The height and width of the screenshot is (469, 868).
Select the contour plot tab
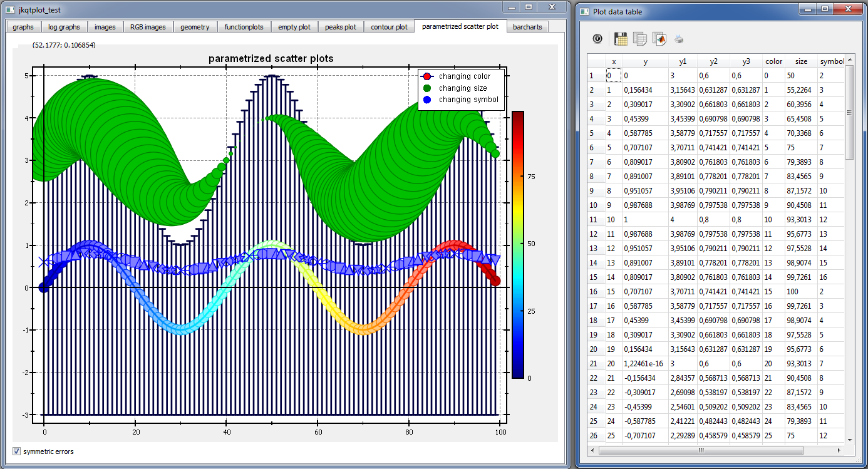pyautogui.click(x=389, y=27)
